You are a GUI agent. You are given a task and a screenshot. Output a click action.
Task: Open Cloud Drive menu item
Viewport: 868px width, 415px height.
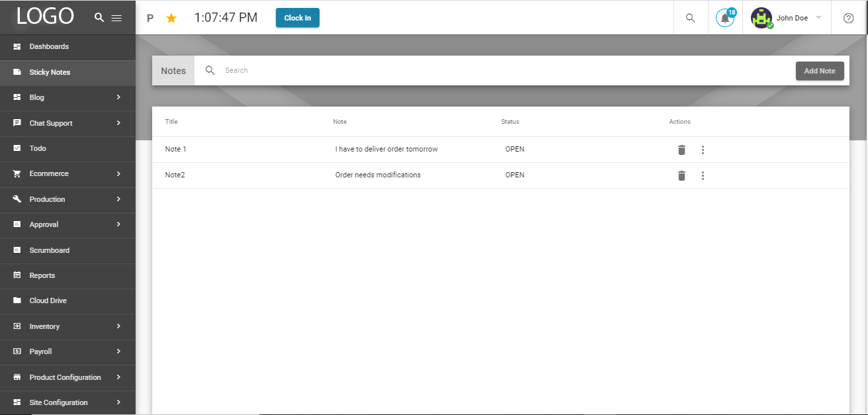point(67,300)
